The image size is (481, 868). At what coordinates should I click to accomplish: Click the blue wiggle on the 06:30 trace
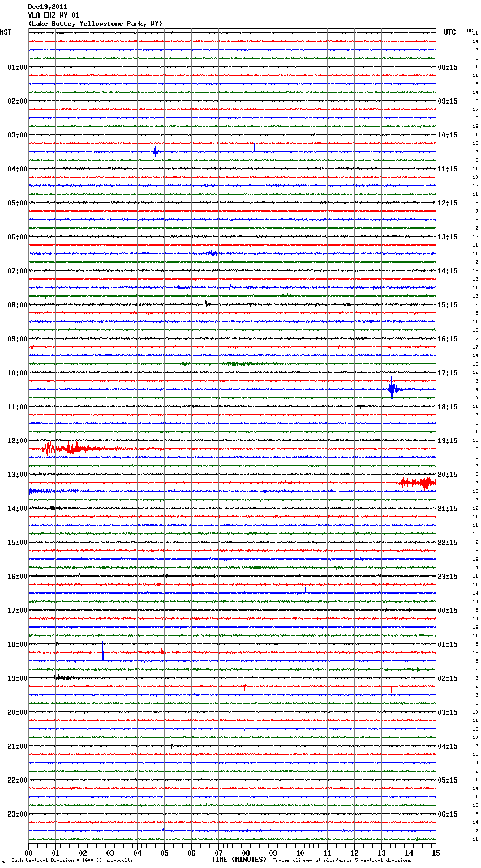212,253
